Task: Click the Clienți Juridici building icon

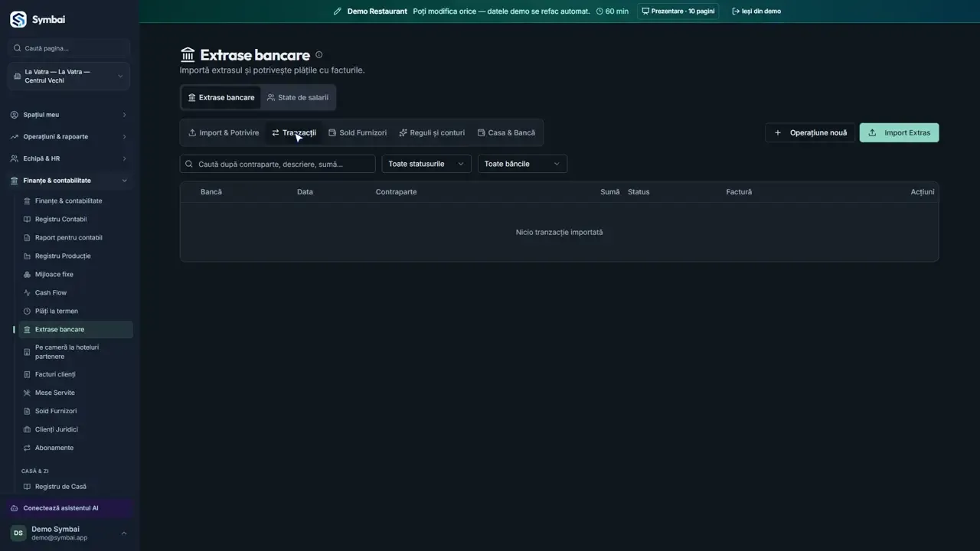Action: pos(28,430)
